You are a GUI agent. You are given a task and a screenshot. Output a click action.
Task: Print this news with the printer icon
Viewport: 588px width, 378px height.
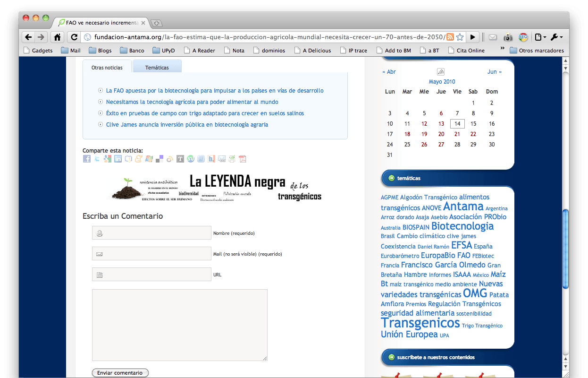(x=232, y=159)
